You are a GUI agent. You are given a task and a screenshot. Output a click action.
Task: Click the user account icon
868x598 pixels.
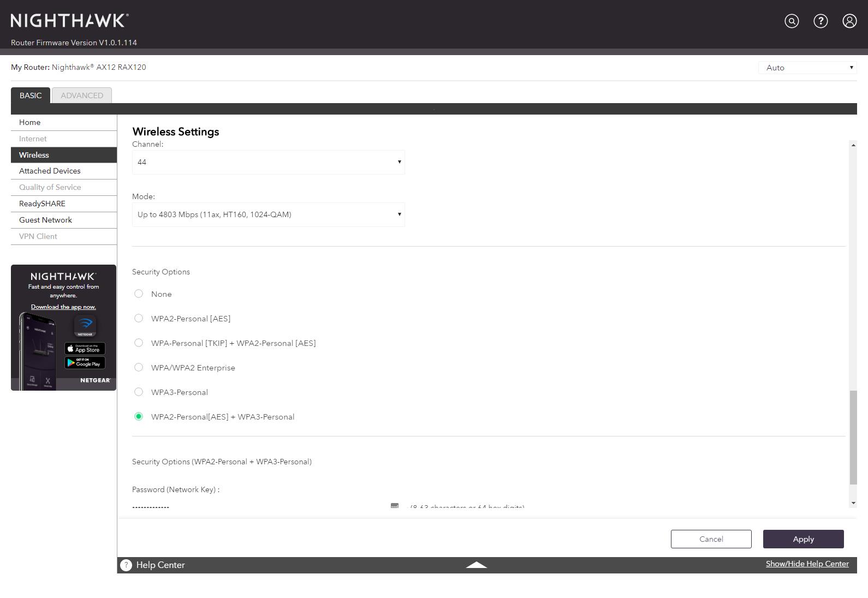point(849,21)
